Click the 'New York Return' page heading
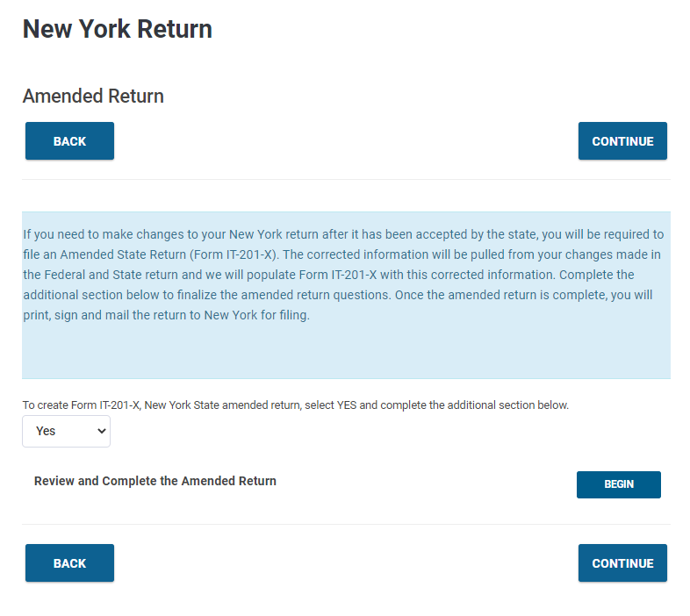690x616 pixels. tap(117, 29)
